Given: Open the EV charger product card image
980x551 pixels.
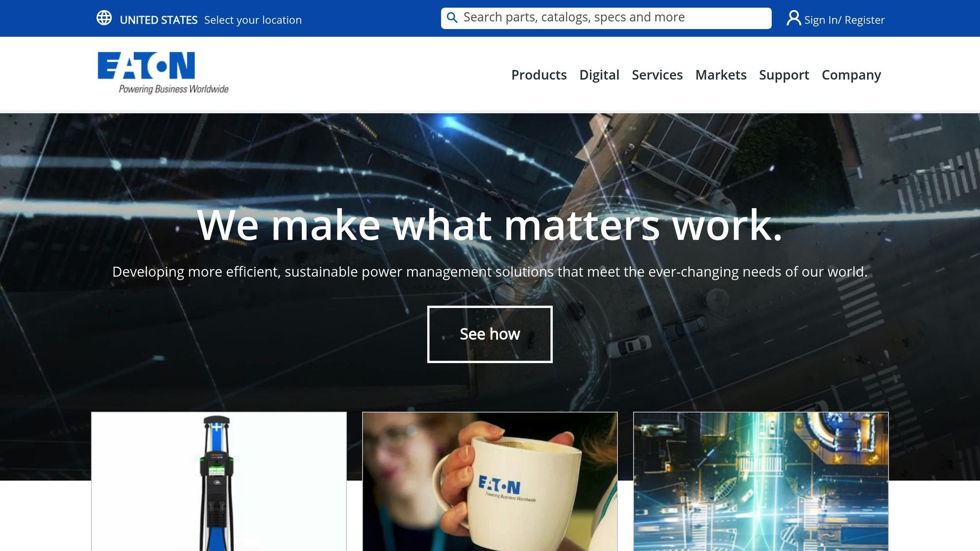Looking at the screenshot, I should point(219,482).
